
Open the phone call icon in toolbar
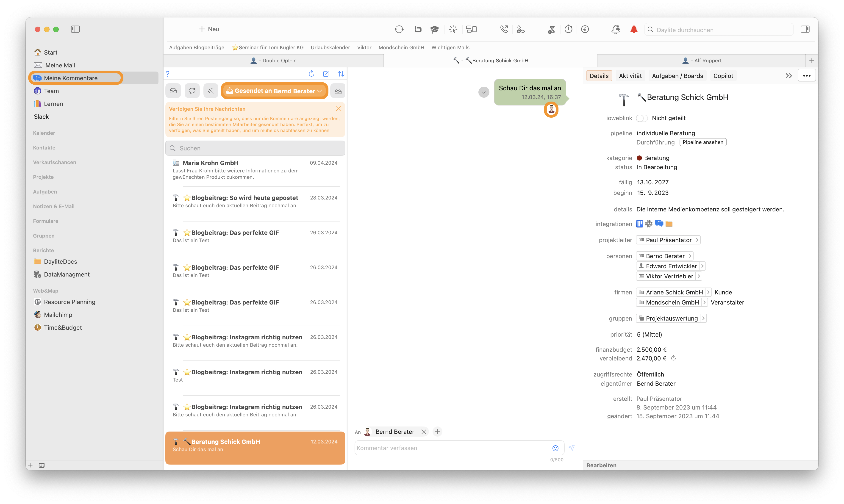[x=504, y=30]
